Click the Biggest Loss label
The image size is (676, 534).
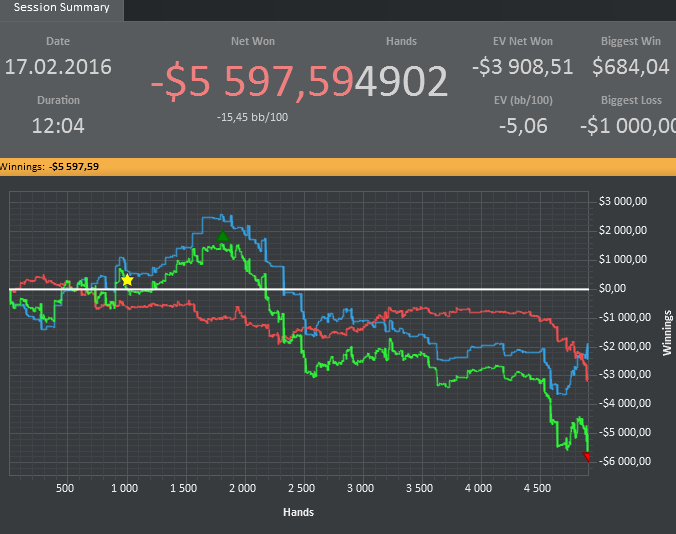tap(631, 100)
